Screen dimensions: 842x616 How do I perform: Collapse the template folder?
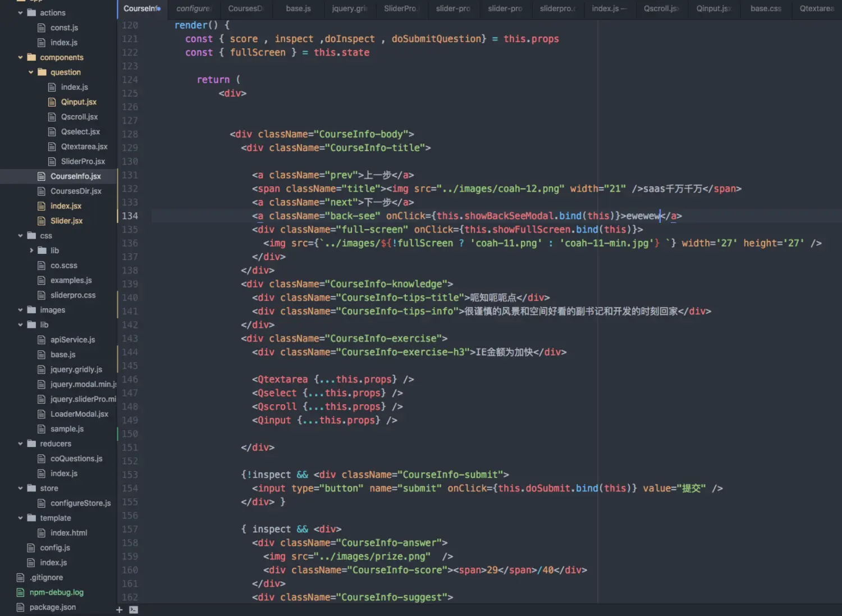click(20, 518)
